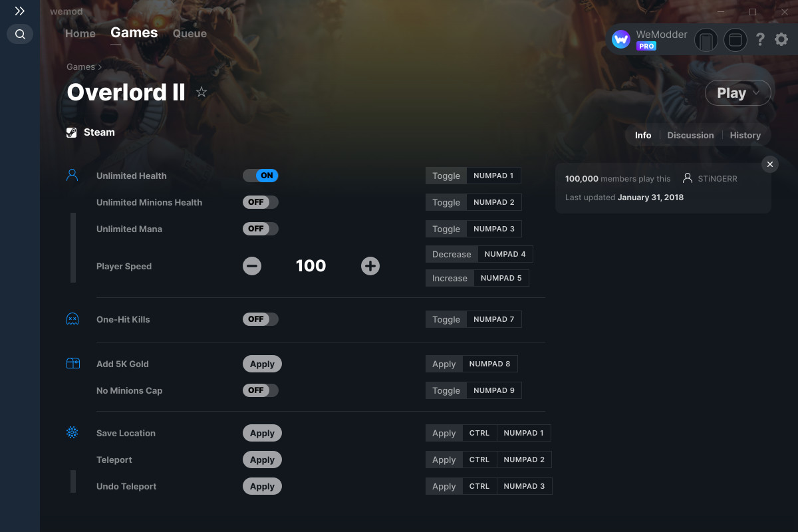Open the Queue tab
The image size is (798, 532).
[x=190, y=33]
